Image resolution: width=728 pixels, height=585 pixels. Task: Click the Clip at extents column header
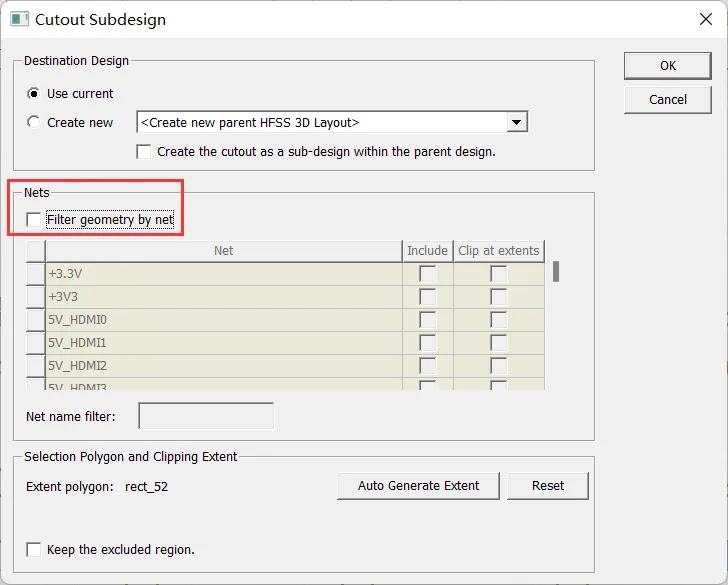pos(499,251)
